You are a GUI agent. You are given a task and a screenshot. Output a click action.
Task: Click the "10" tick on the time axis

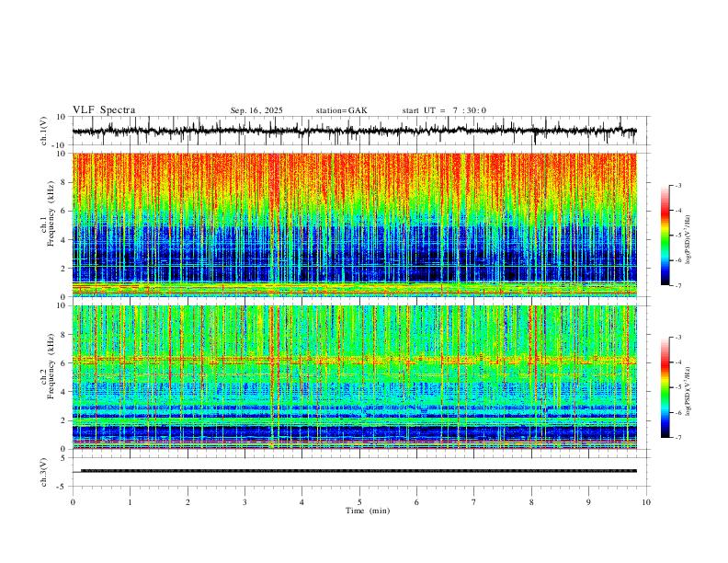click(x=646, y=502)
